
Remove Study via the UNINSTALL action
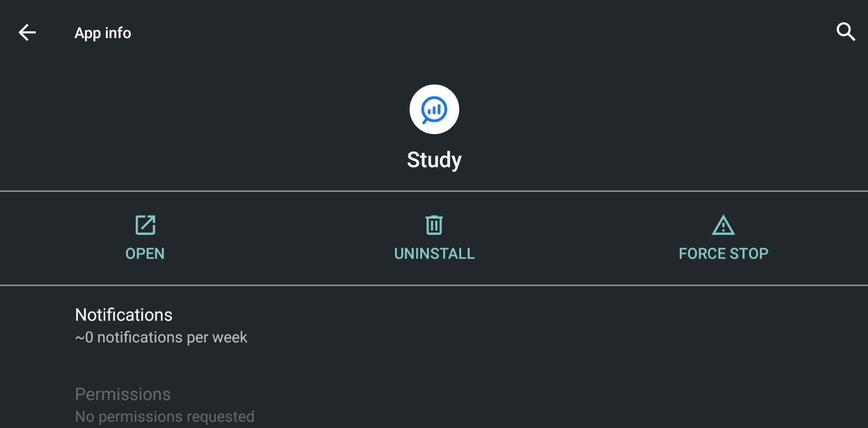click(434, 238)
